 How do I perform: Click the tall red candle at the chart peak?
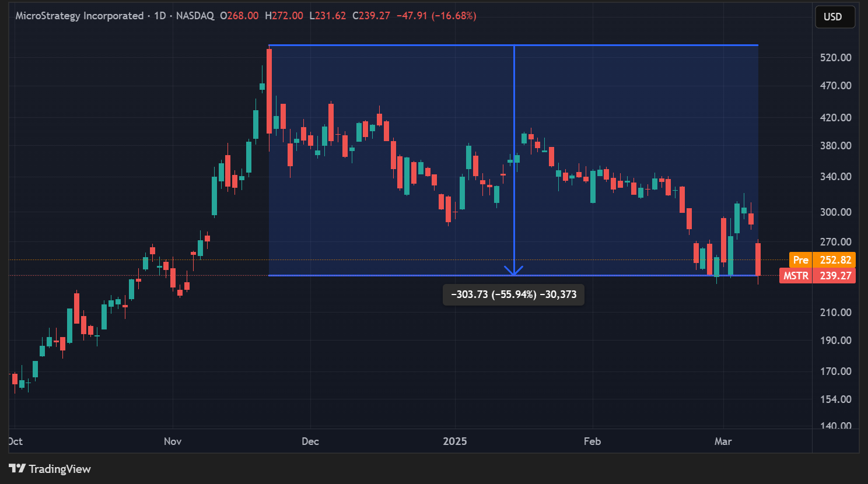pos(269,90)
